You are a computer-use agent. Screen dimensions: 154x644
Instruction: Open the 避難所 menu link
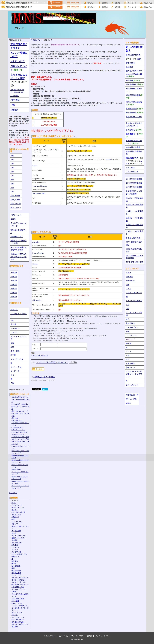coord(14,110)
